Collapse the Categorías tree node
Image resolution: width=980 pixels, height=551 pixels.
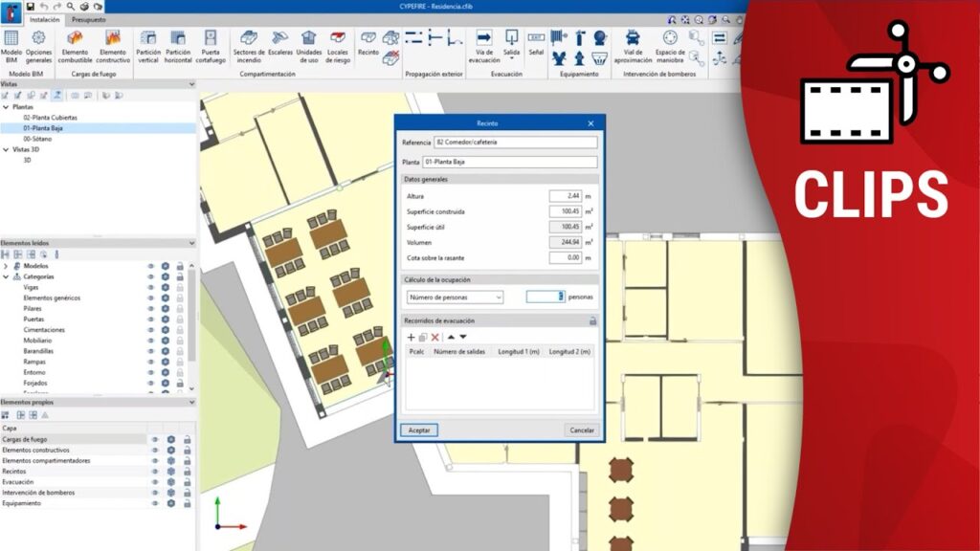(x=7, y=276)
